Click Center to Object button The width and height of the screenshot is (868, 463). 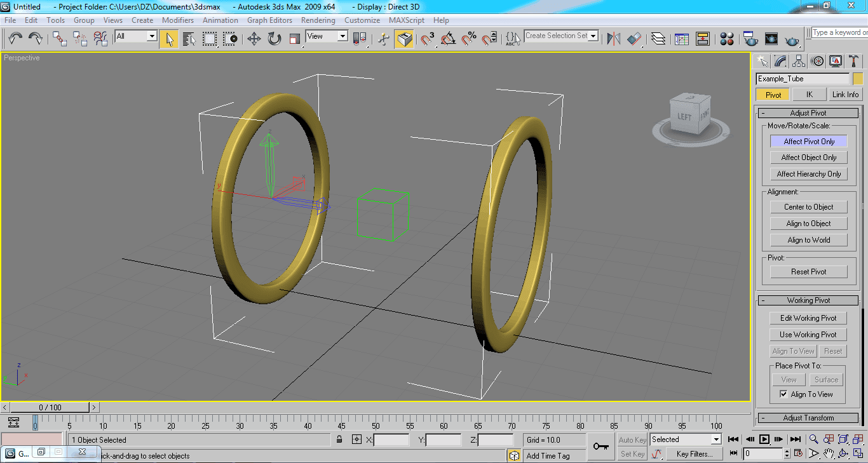point(809,207)
